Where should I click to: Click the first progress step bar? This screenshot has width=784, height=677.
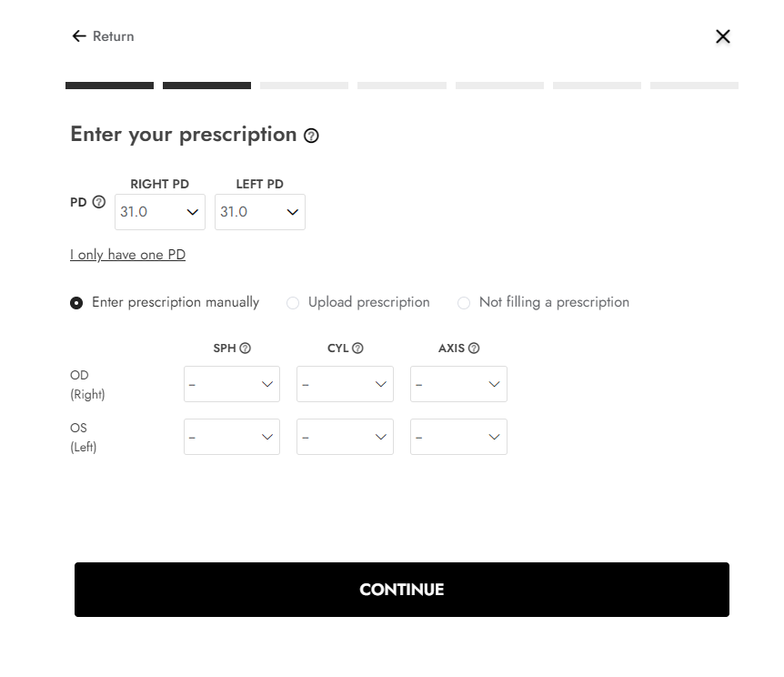click(109, 86)
